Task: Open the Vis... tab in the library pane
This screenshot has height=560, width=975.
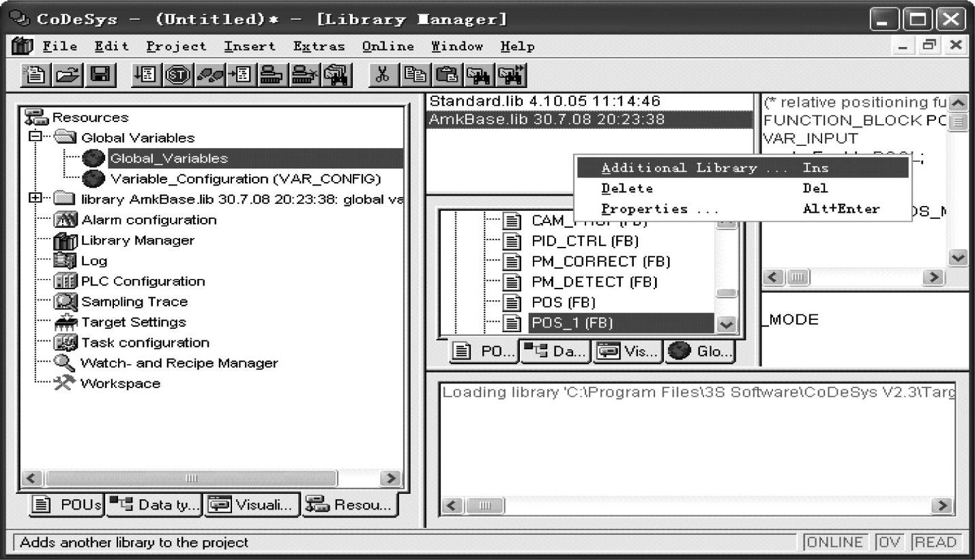Action: tap(628, 351)
